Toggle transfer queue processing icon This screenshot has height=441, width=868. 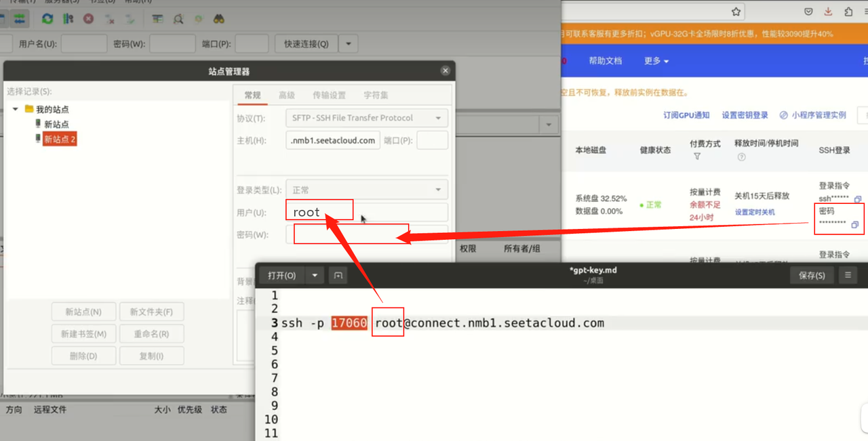click(x=68, y=18)
